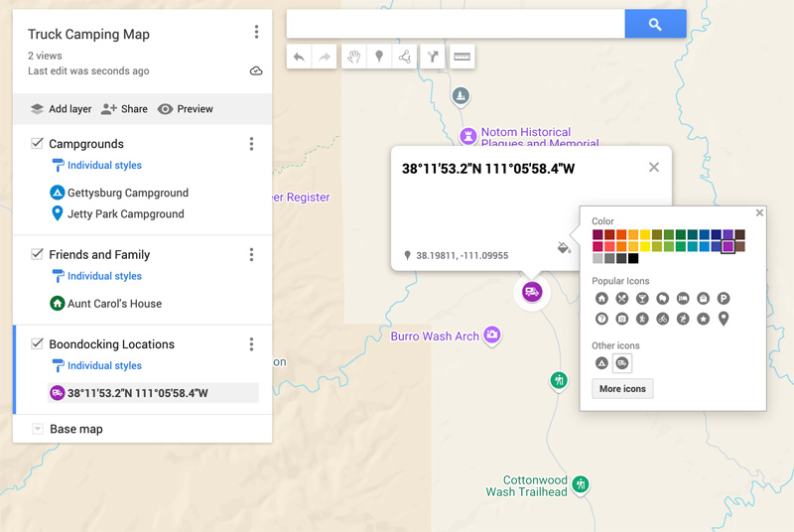794x532 pixels.
Task: Pick the black color swatch
Action: click(633, 259)
